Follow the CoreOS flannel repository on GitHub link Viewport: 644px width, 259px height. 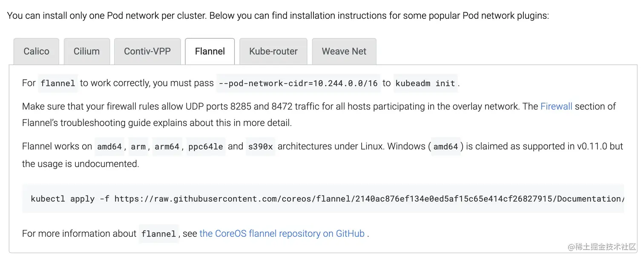[282, 233]
